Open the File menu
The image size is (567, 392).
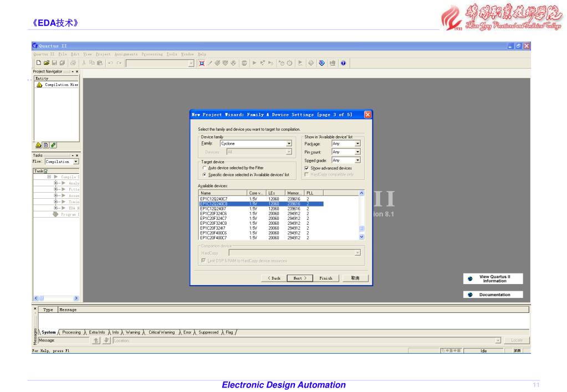63,54
